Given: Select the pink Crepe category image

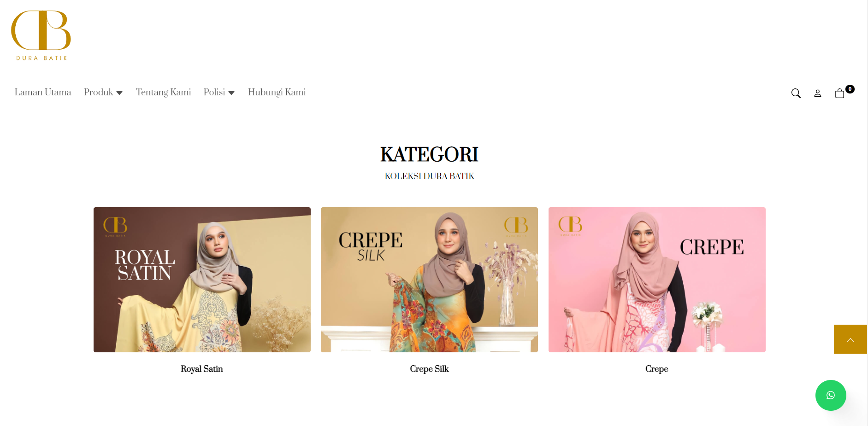Looking at the screenshot, I should (x=657, y=280).
